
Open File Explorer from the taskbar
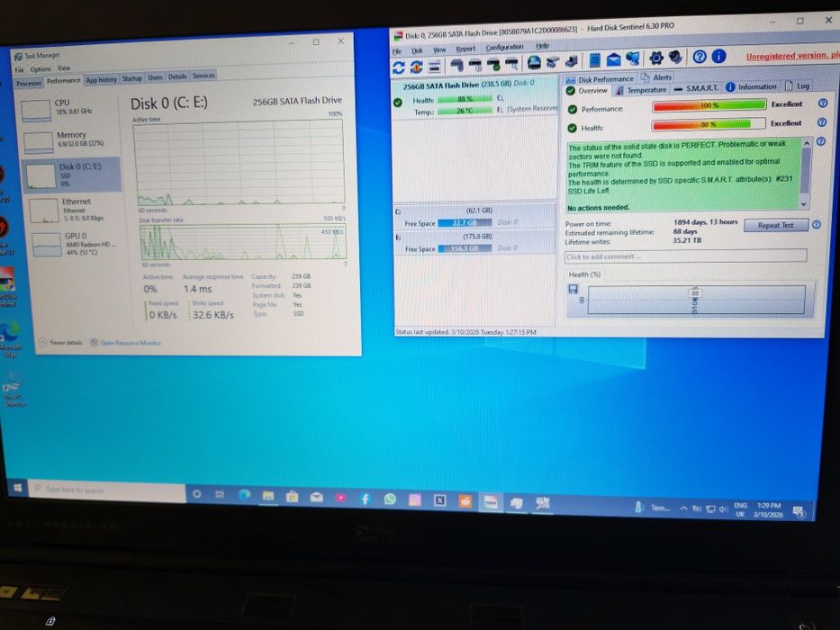pyautogui.click(x=268, y=496)
